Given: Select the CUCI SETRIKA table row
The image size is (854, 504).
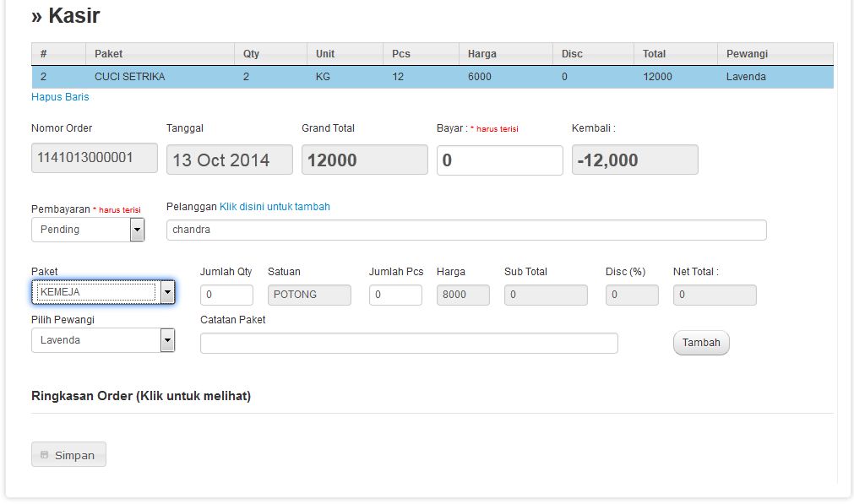Looking at the screenshot, I should (x=432, y=77).
